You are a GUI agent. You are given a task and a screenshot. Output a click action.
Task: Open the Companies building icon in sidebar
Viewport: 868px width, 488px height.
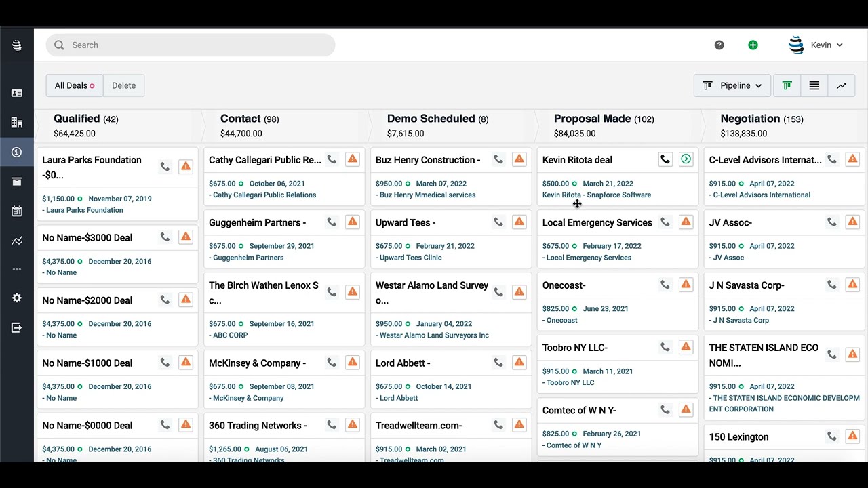[x=17, y=123]
